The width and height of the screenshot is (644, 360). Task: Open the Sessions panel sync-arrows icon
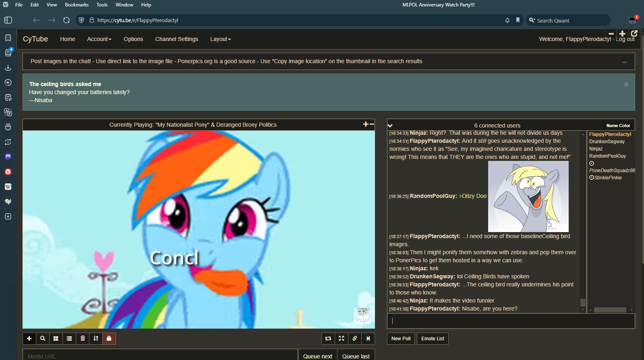coord(8,142)
